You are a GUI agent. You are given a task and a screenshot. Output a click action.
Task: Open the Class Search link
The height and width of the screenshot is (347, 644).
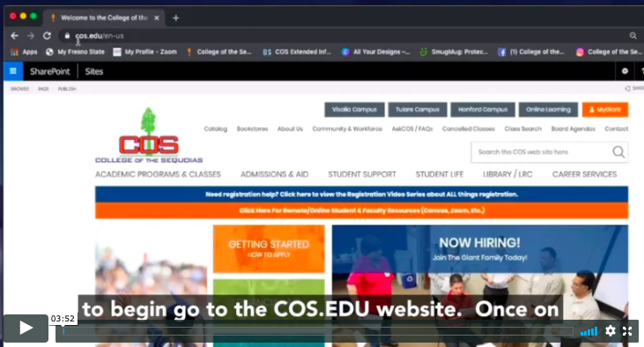coord(522,129)
